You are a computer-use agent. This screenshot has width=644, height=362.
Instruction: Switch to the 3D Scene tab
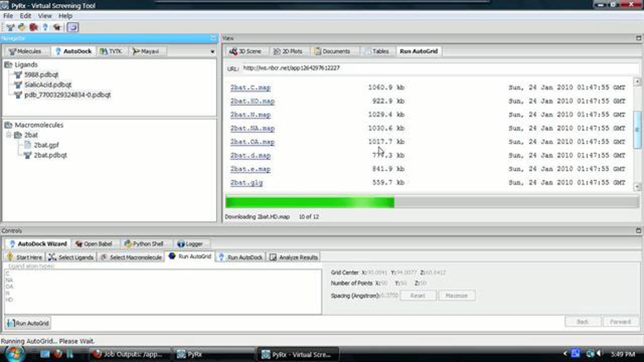pyautogui.click(x=246, y=51)
